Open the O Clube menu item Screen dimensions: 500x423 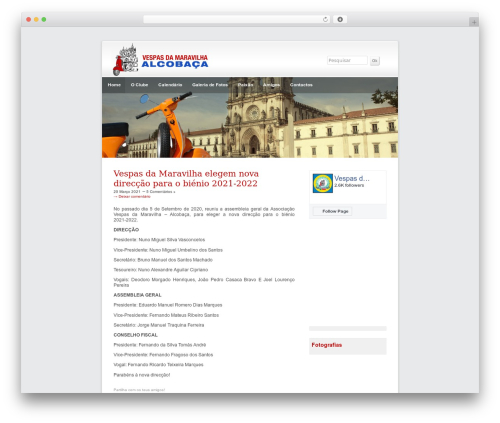tap(139, 85)
